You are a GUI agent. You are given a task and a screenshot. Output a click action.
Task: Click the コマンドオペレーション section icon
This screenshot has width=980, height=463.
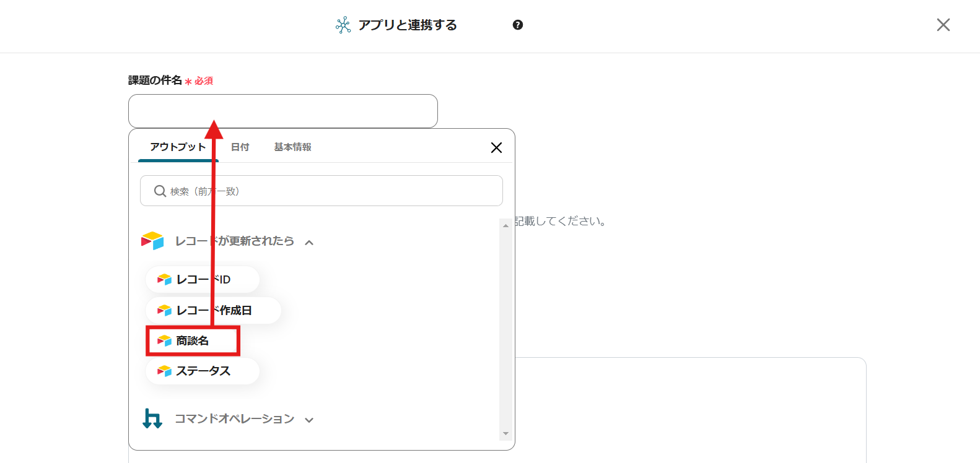click(152, 419)
